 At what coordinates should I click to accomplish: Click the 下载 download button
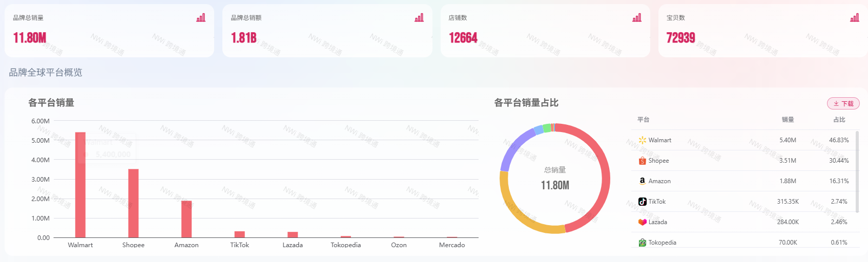(843, 103)
